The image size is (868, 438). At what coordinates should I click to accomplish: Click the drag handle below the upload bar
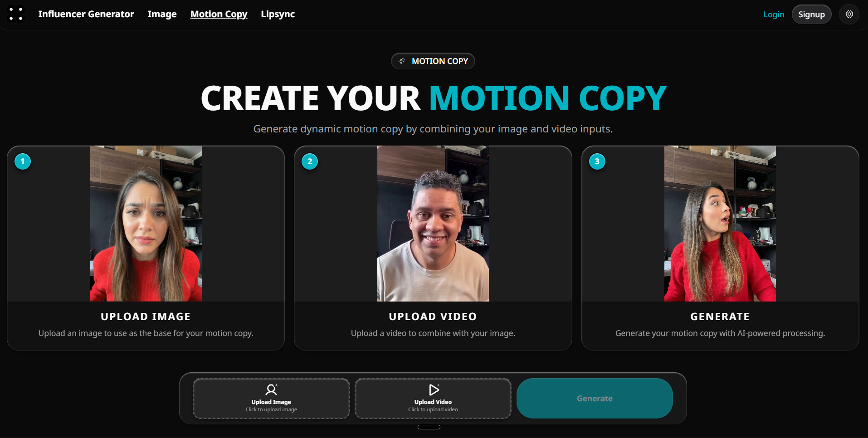429,427
